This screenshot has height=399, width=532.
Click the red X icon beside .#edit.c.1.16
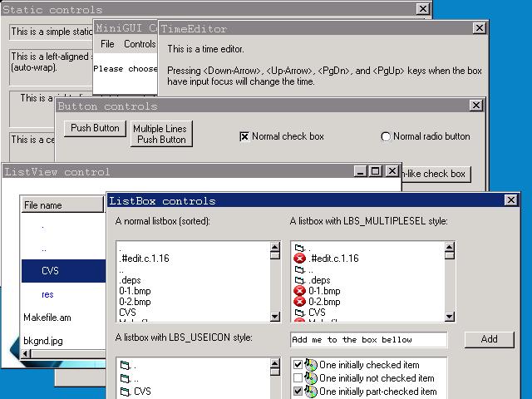click(x=299, y=259)
